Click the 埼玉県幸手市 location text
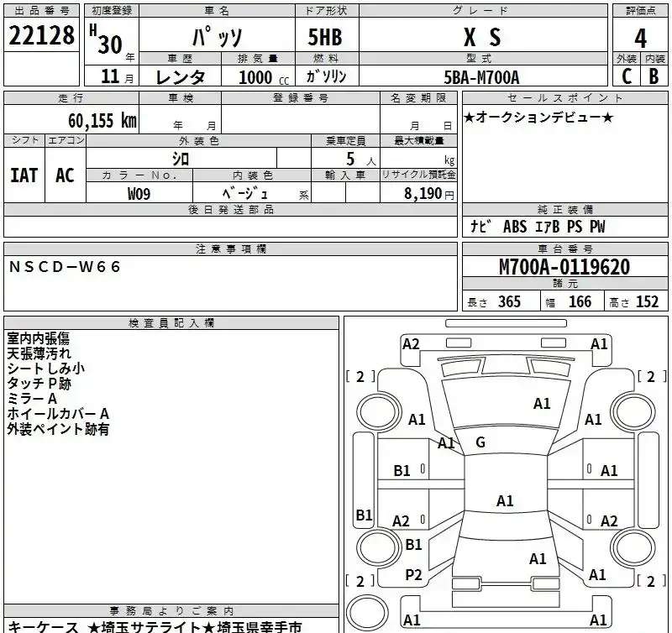 click(260, 627)
